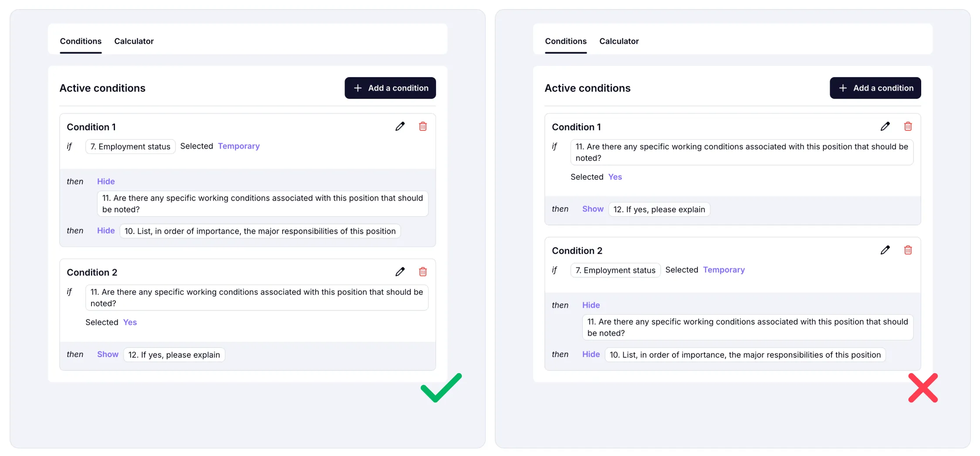Toggle "Hide" action for question 11
980x456 pixels.
click(x=105, y=181)
